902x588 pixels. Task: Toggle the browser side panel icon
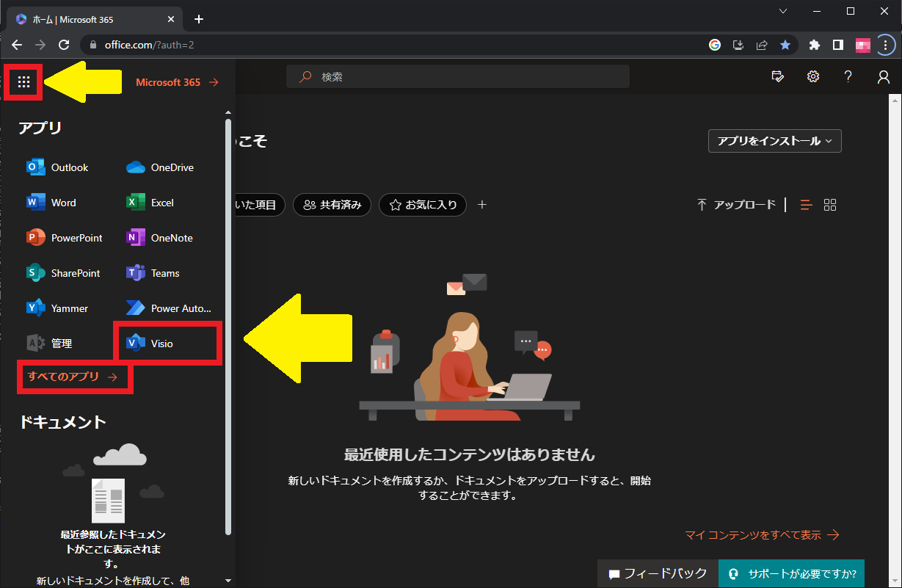837,45
